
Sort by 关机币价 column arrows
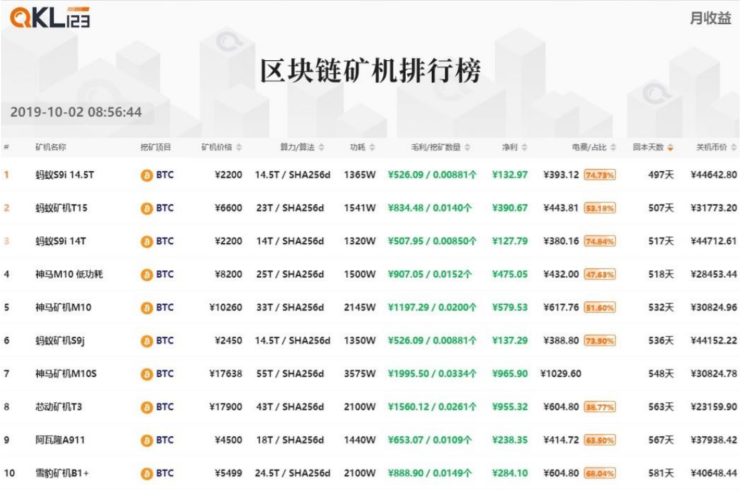[734, 147]
